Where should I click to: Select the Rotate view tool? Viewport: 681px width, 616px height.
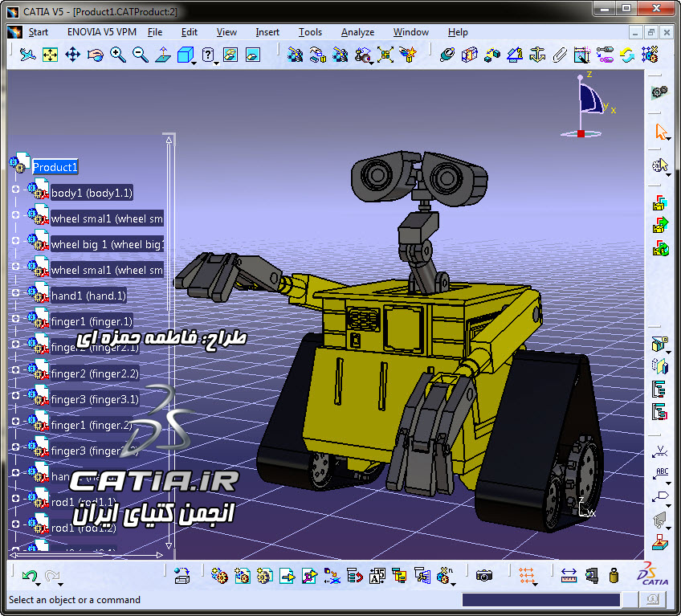point(95,55)
